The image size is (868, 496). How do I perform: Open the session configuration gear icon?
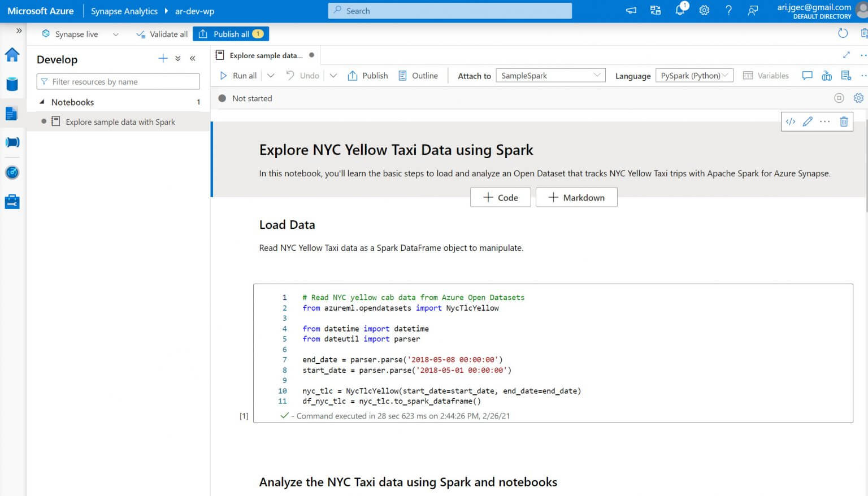858,98
